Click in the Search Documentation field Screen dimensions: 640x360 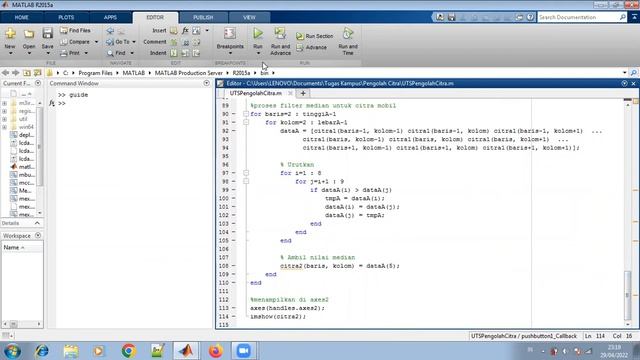(578, 17)
